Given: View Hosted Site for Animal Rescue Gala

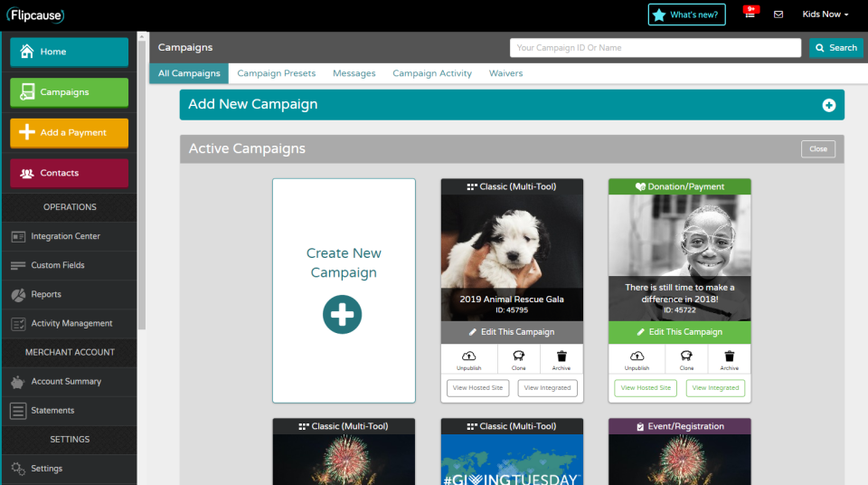Looking at the screenshot, I should pos(477,388).
